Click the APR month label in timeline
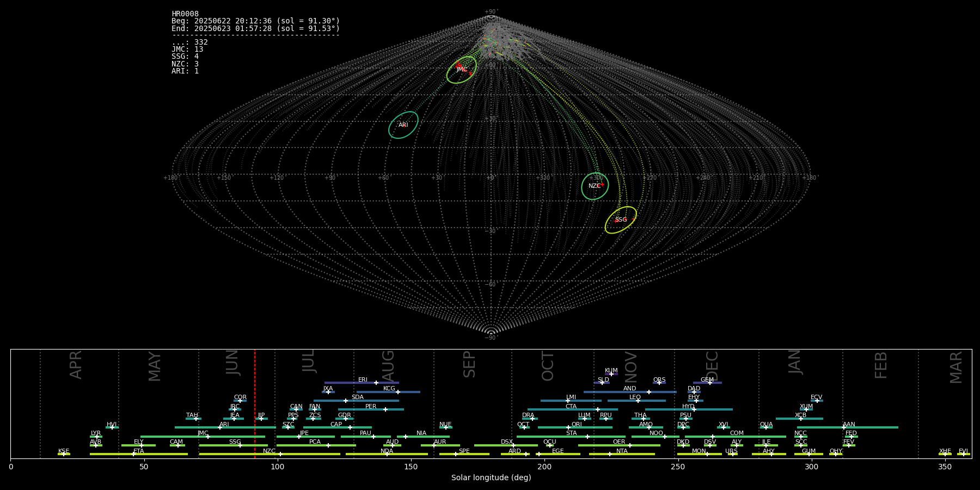This screenshot has height=490, width=980. click(76, 365)
